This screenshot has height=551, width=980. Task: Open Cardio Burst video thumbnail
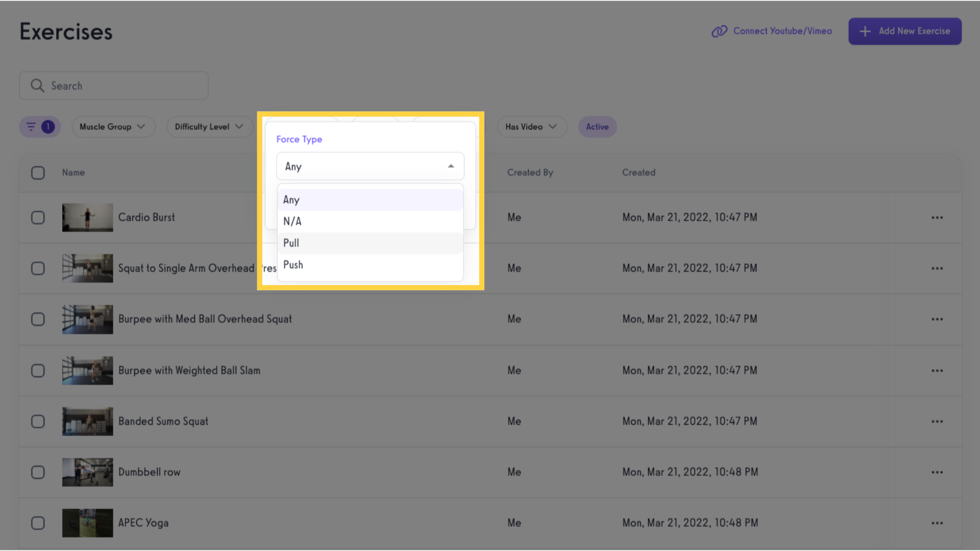point(87,217)
